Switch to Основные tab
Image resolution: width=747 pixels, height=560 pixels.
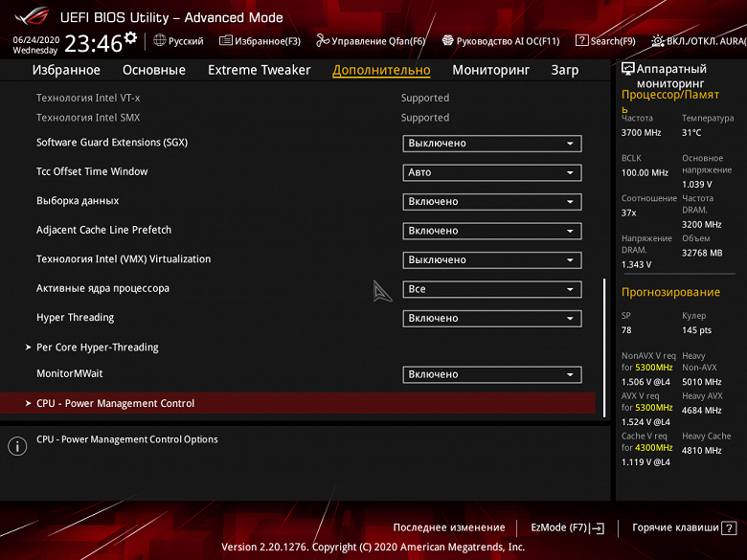pyautogui.click(x=154, y=70)
